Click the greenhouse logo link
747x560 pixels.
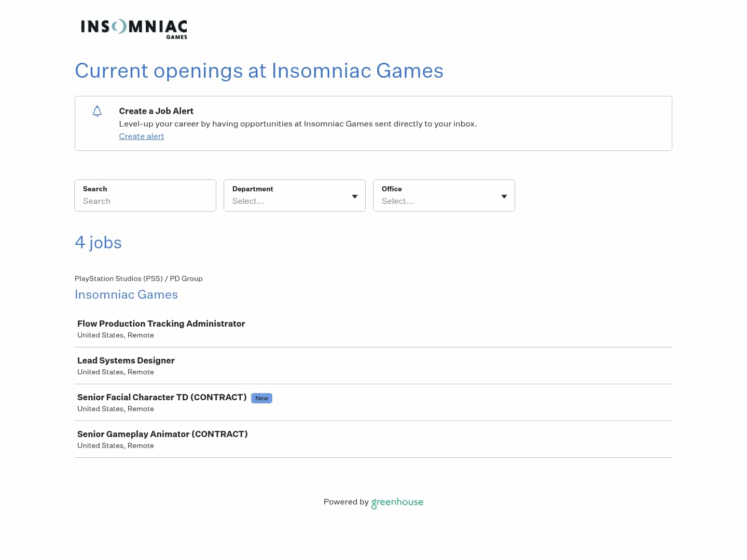tap(397, 502)
